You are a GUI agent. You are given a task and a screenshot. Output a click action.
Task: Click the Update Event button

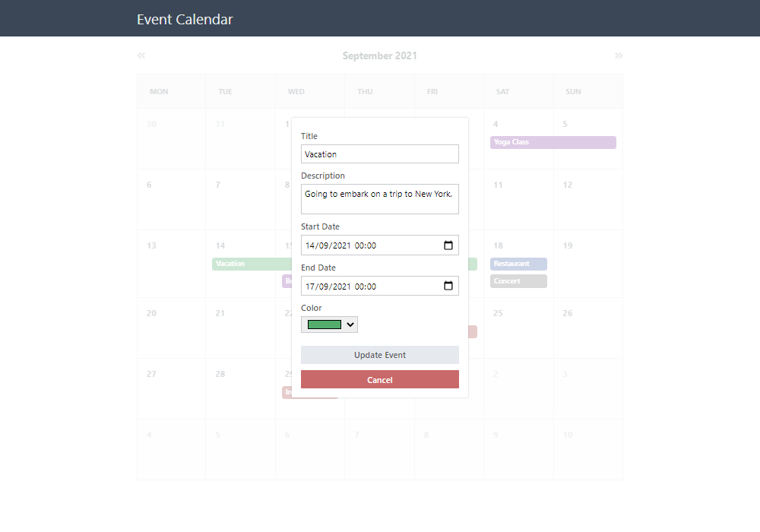pyautogui.click(x=379, y=355)
